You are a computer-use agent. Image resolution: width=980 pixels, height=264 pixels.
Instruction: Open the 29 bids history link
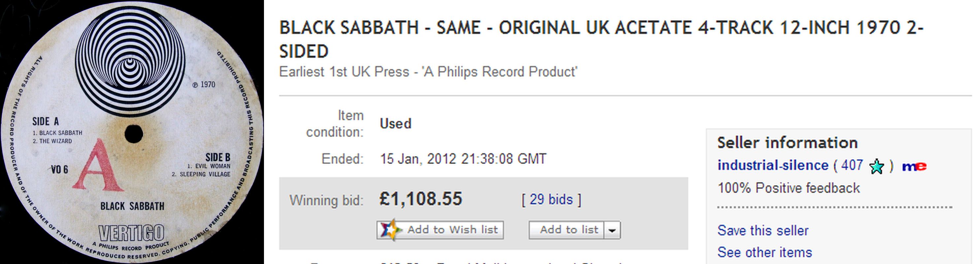click(551, 200)
